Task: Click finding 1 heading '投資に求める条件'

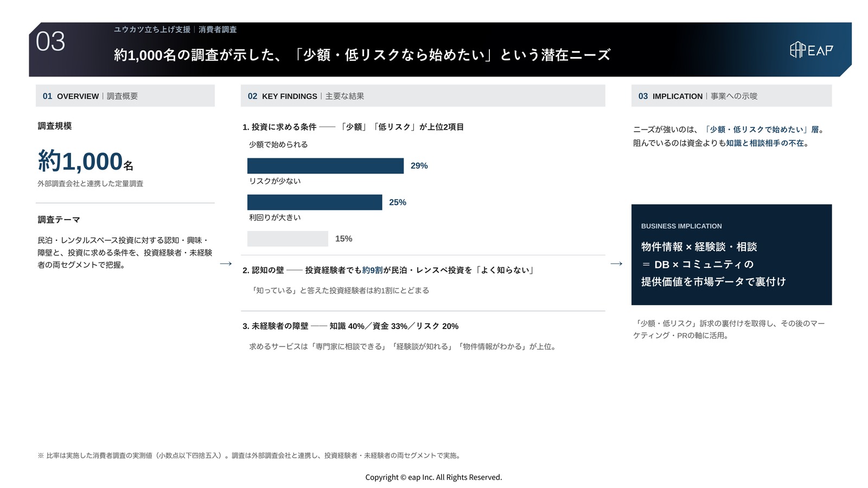Action: tap(353, 127)
